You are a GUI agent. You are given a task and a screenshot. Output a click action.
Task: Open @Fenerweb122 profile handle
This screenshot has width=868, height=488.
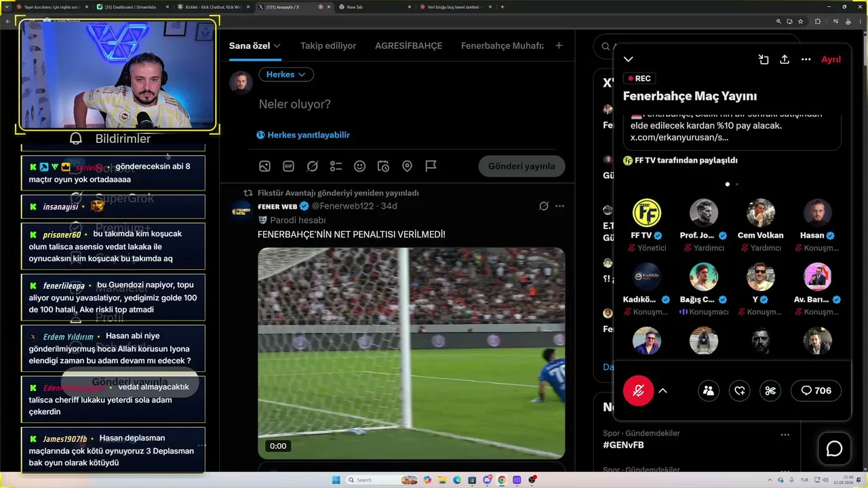coord(344,206)
